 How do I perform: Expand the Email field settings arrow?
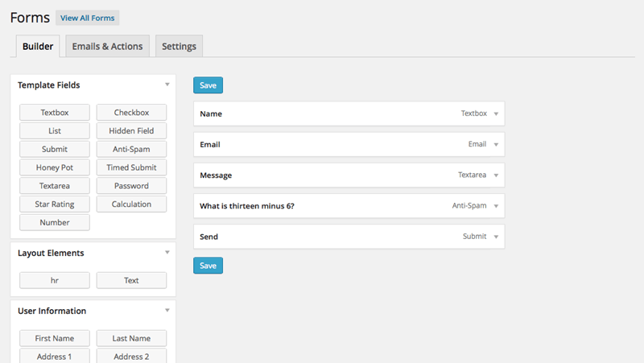(496, 145)
